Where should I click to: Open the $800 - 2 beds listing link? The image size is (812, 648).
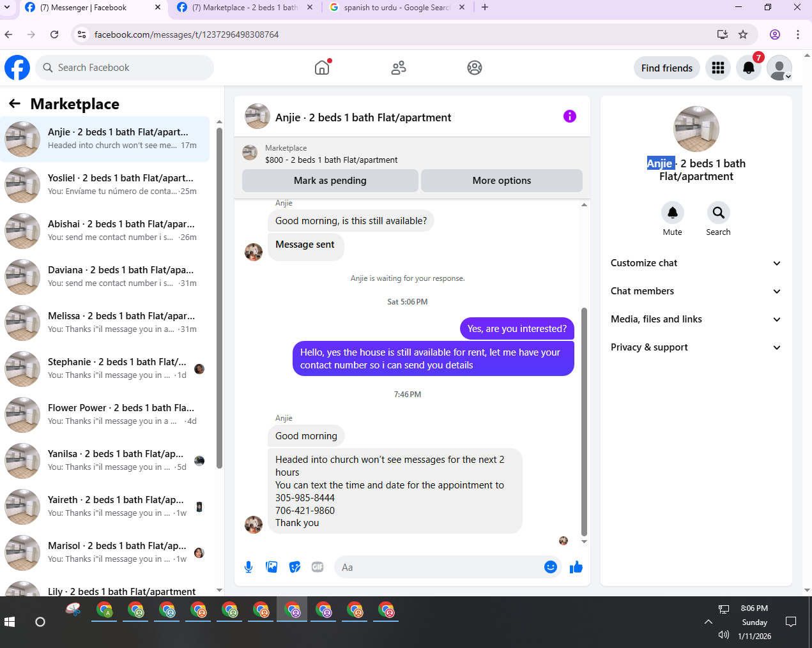pos(331,160)
